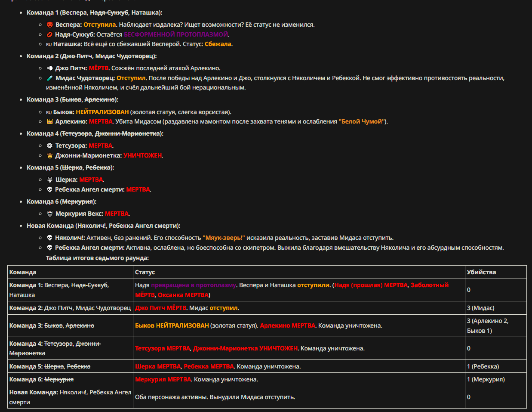Click orange 'НЕЙТРАЛИЗОВАН' in Быков's list line

click(x=102, y=112)
